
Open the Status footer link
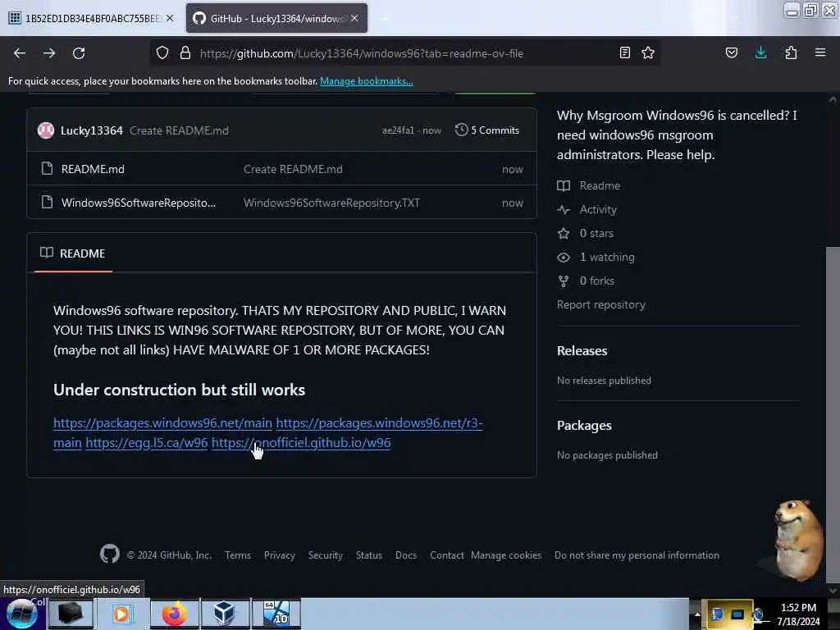click(x=369, y=555)
